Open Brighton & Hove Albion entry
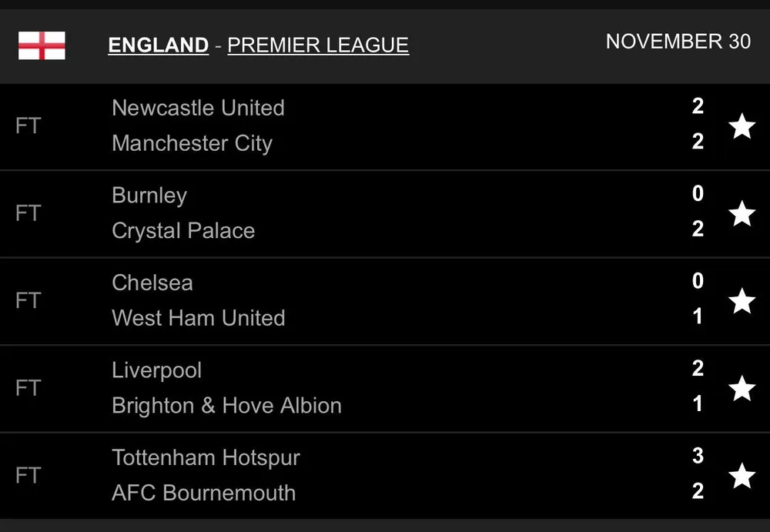The width and height of the screenshot is (770, 532). pyautogui.click(x=226, y=406)
